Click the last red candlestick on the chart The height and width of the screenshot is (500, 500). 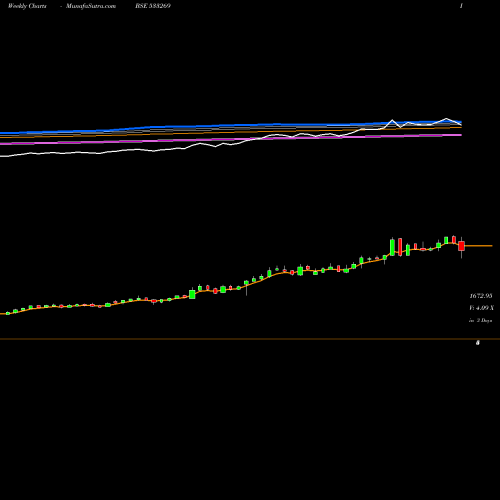click(x=461, y=246)
